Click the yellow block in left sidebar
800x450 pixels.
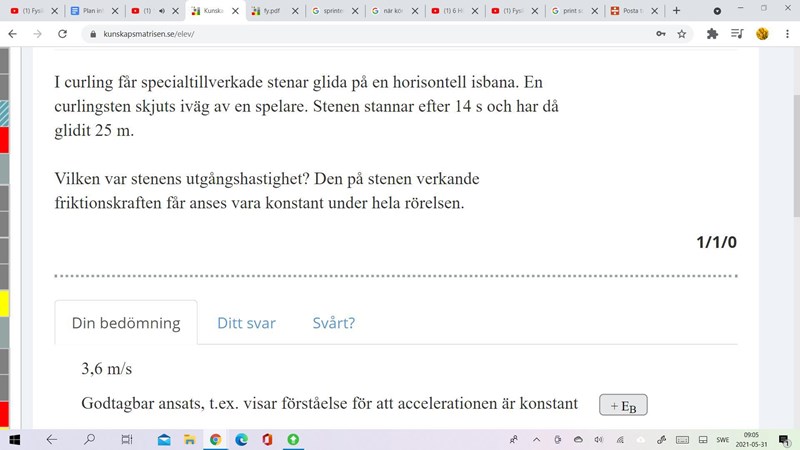click(4, 303)
